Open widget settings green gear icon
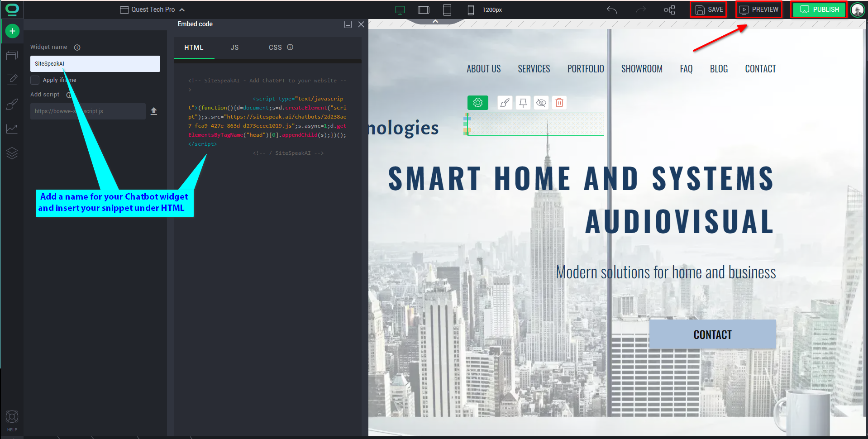This screenshot has height=439, width=868. (x=478, y=103)
